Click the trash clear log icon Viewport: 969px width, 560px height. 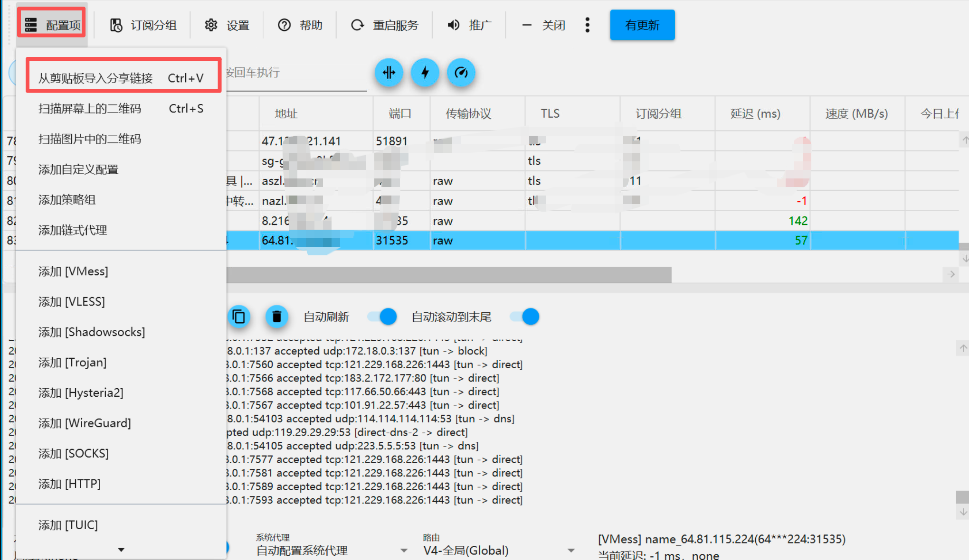(x=277, y=317)
